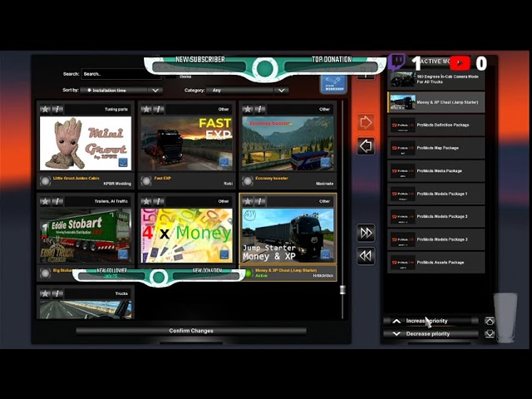Open info on Money & XP Cheat card
The height and width of the screenshot is (399, 532).
(260, 201)
